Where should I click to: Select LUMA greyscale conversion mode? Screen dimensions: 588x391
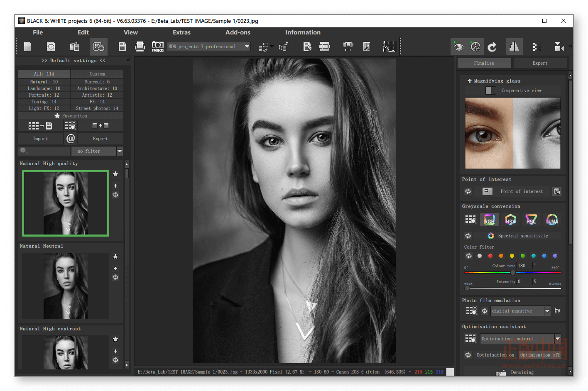552,220
